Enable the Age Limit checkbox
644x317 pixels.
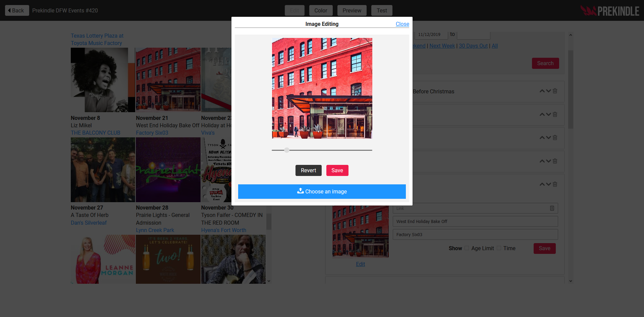[467, 248]
